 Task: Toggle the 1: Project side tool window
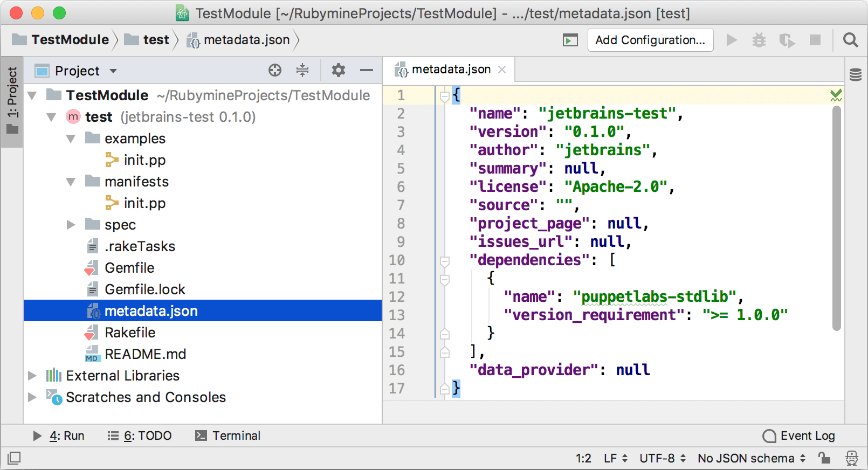click(12, 100)
